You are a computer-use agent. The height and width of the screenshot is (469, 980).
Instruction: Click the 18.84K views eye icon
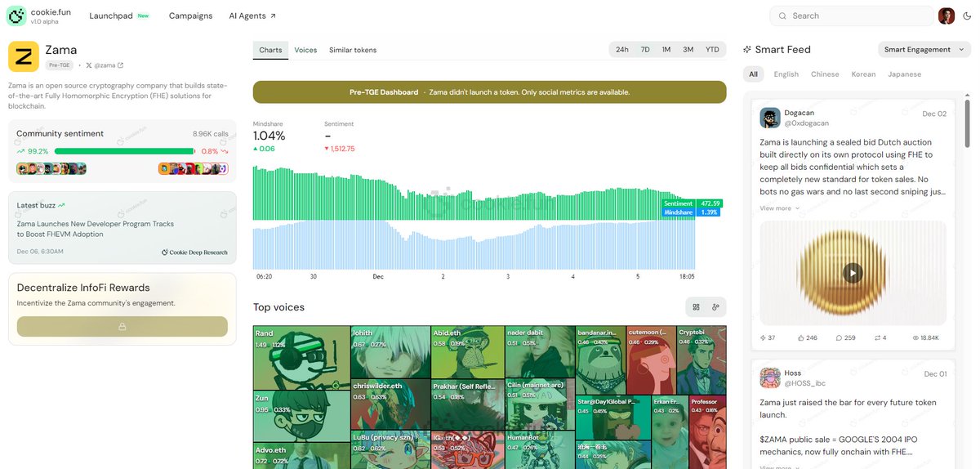(x=917, y=337)
